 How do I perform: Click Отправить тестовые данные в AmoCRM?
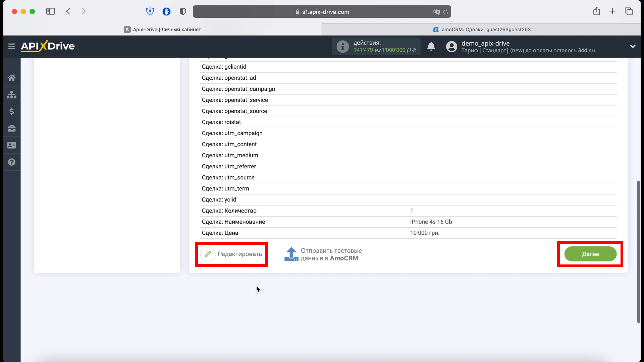pos(323,254)
